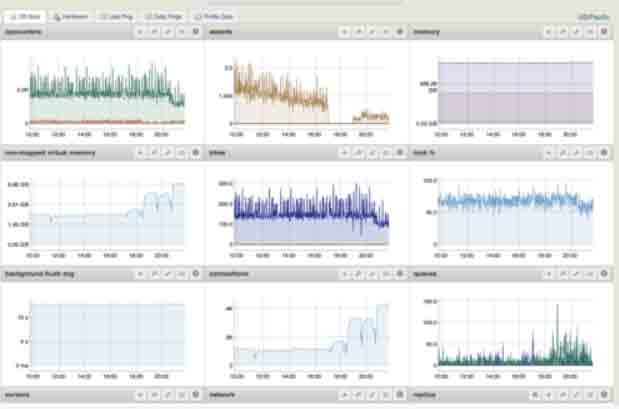Click the round settings icon on asserts panel

(x=400, y=32)
